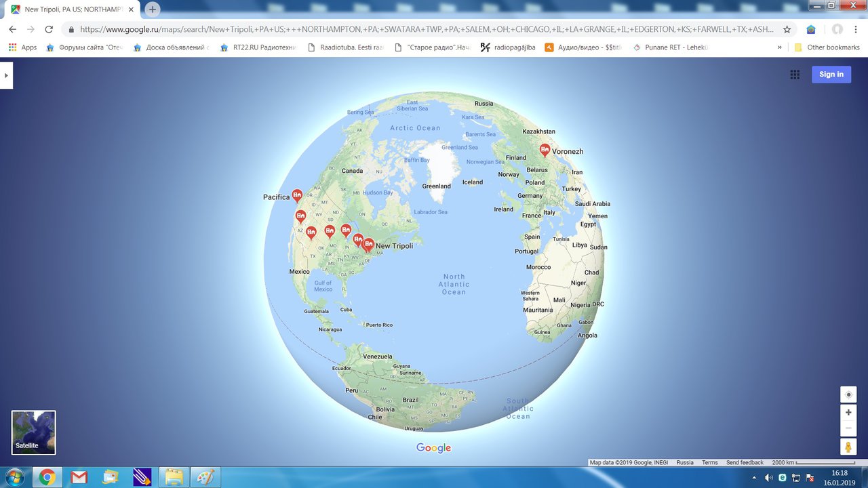Open the volume control in the tray
Viewport: 868px width, 488px height.
pos(768,477)
